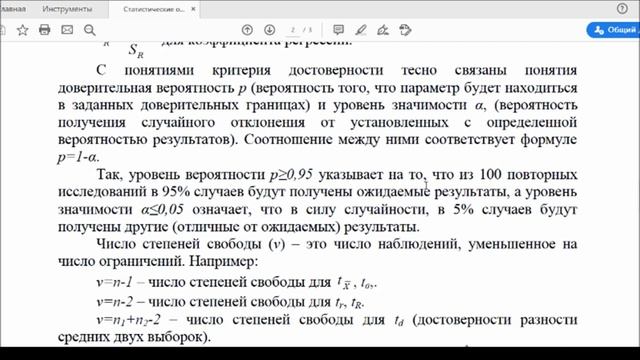Click the italic text 'α≤0,05'
Viewport: 640px width, 360px height.
tap(162, 209)
